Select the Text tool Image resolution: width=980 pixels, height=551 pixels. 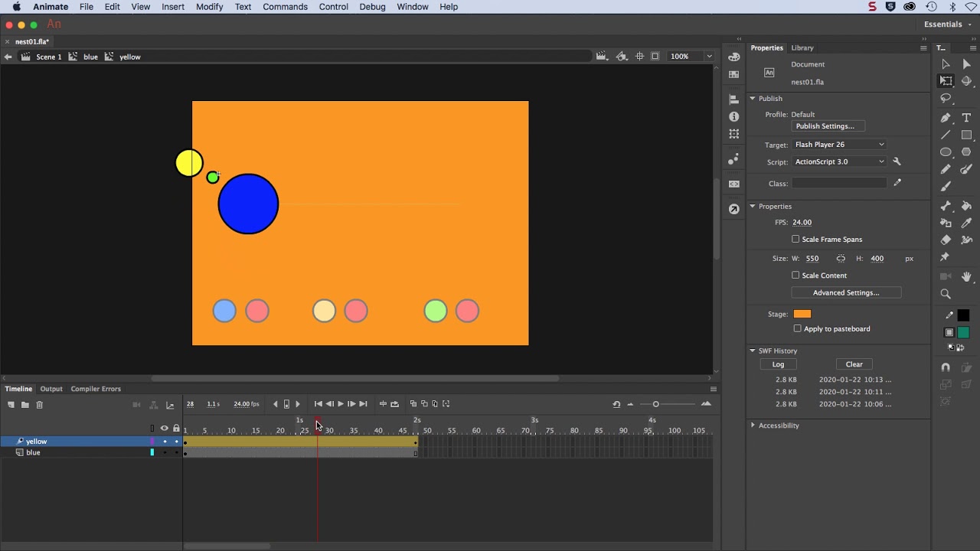[x=966, y=118]
